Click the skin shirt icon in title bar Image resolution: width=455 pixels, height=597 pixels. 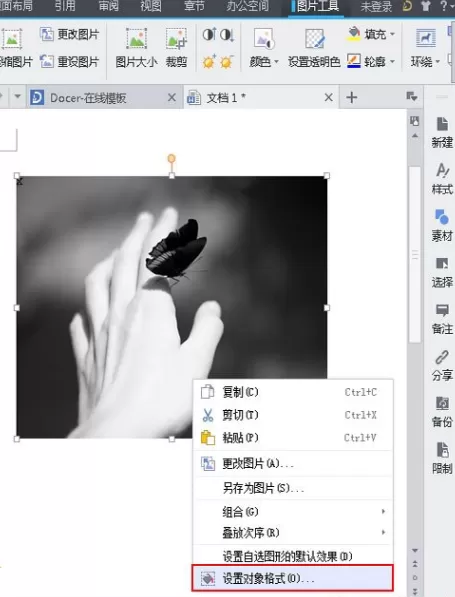point(426,6)
